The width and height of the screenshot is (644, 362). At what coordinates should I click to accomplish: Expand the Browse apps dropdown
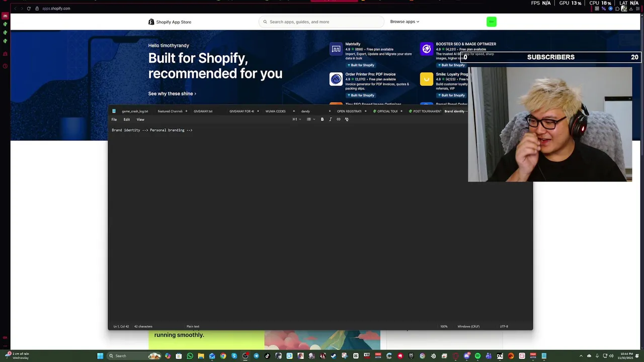pos(405,22)
